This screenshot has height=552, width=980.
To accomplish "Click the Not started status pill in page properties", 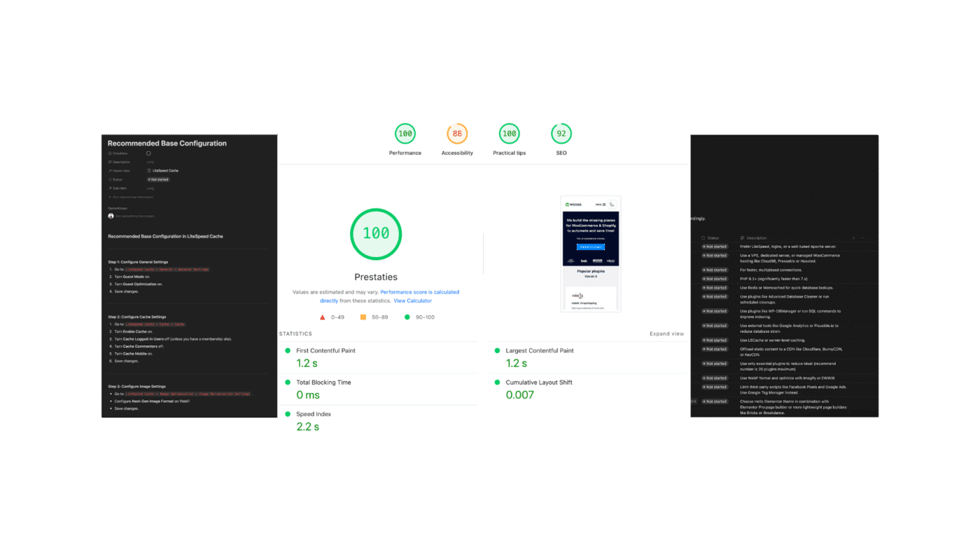I will tap(158, 179).
